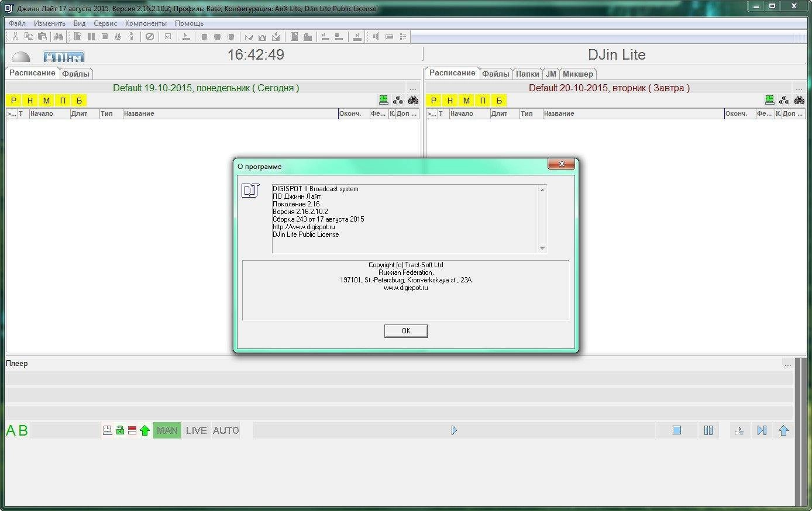Click the Paste icon in toolbar
The width and height of the screenshot is (812, 511).
click(42, 36)
